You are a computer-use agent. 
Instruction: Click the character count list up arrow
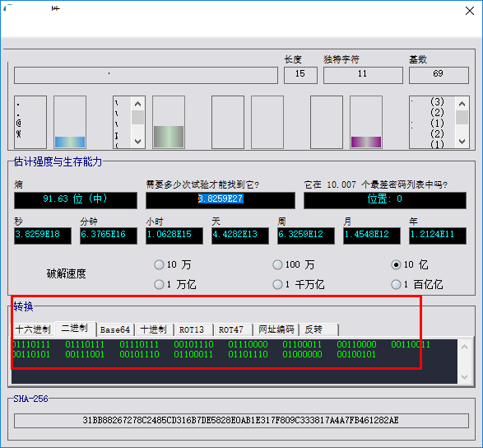(462, 104)
